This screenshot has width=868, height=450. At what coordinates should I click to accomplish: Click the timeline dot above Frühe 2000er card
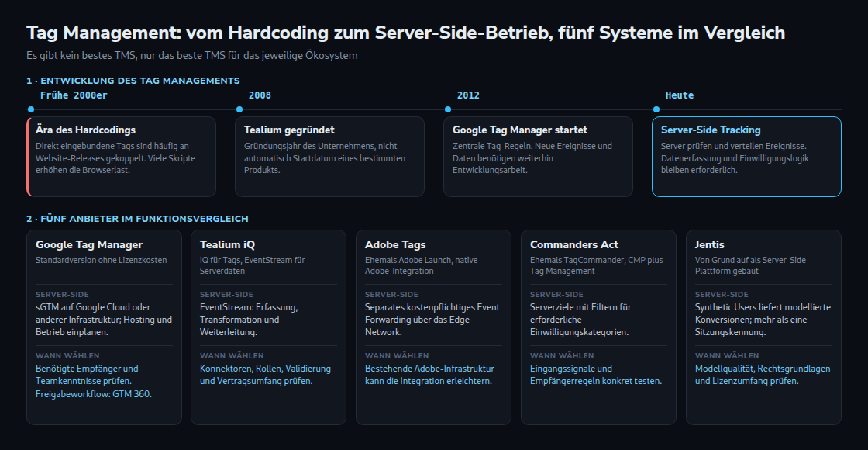click(x=30, y=109)
